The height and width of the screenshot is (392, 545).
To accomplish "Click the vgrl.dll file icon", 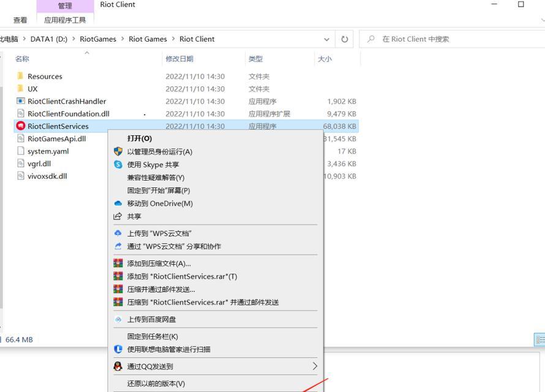I will 20,164.
